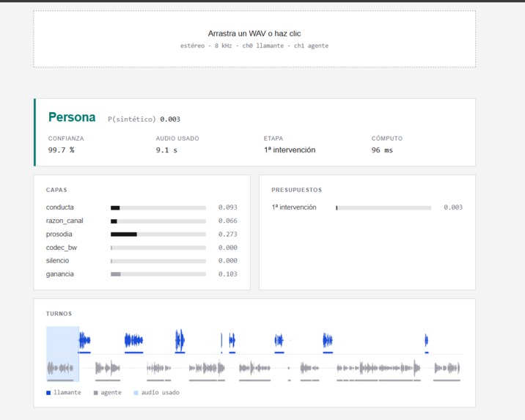Click the CONFIANZA label
Screen dimensions: 525x420
(66, 139)
